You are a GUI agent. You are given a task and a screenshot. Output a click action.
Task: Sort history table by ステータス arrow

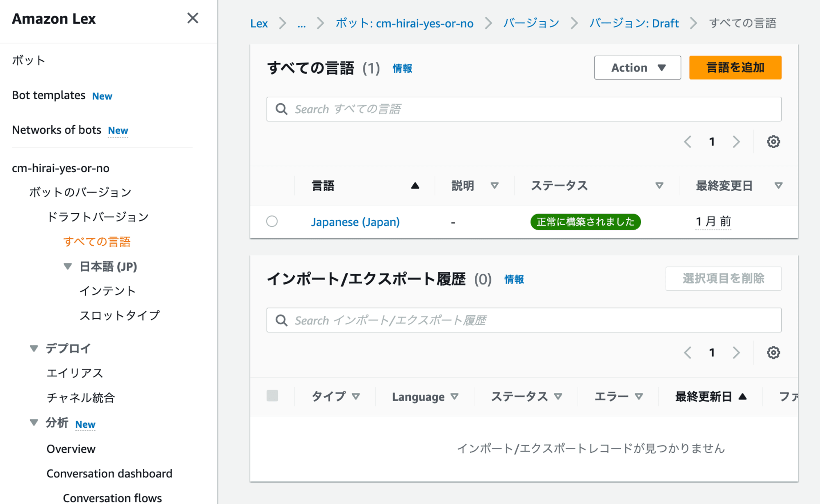(x=558, y=397)
